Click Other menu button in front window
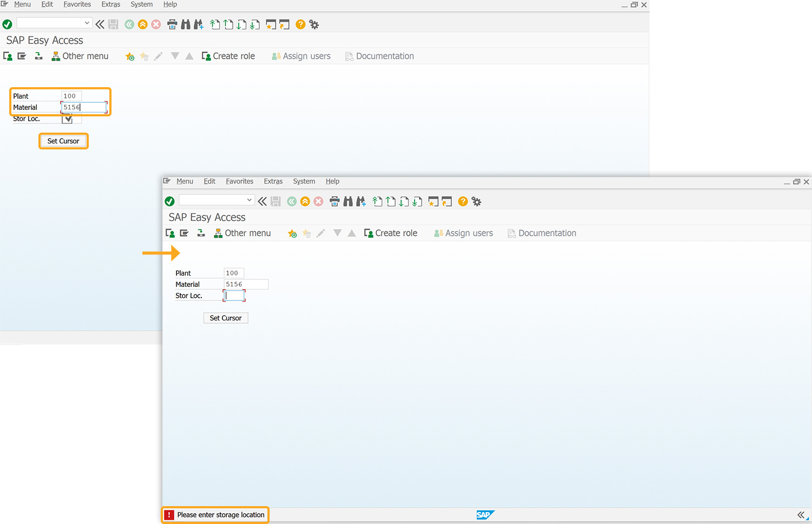This screenshot has height=524, width=812. click(243, 233)
